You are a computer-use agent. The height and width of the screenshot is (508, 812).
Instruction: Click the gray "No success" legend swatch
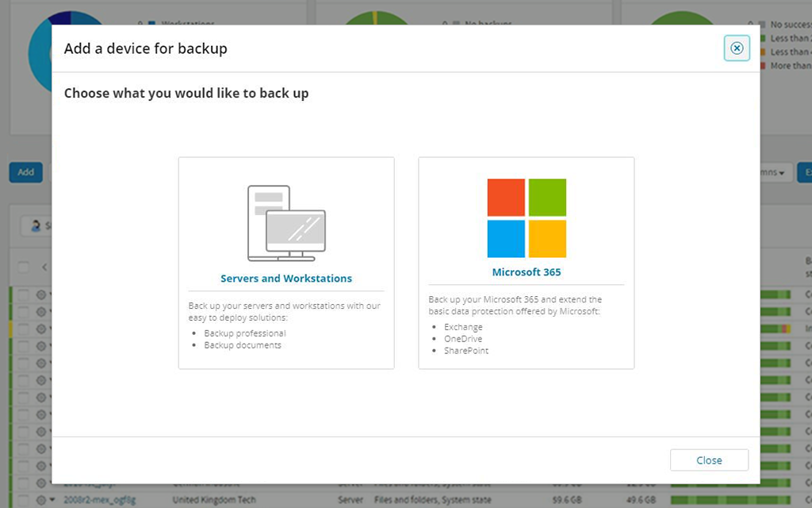coord(762,25)
